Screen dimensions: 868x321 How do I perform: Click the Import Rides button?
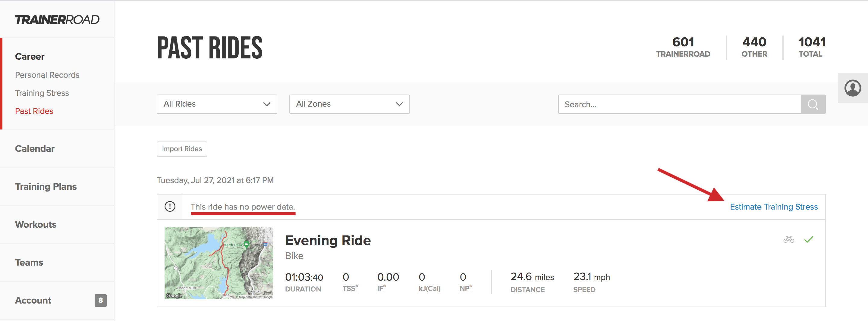click(x=182, y=149)
